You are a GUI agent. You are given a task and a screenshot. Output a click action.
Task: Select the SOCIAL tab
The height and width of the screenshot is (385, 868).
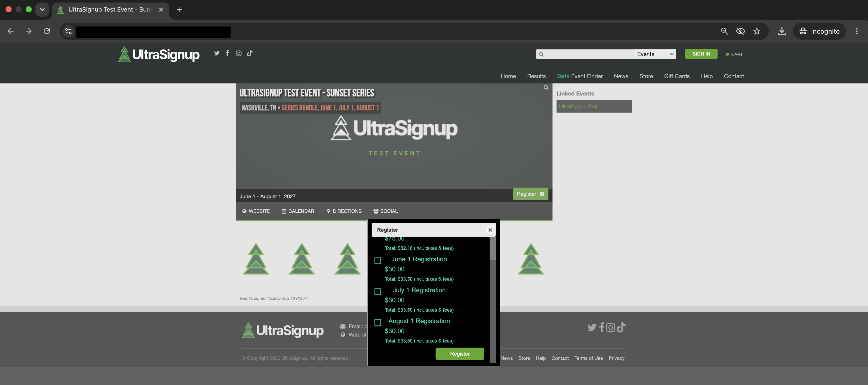coord(385,211)
